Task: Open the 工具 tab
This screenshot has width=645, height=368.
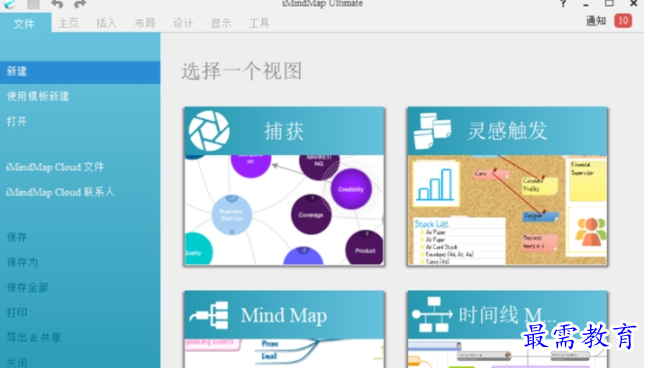Action: 259,23
